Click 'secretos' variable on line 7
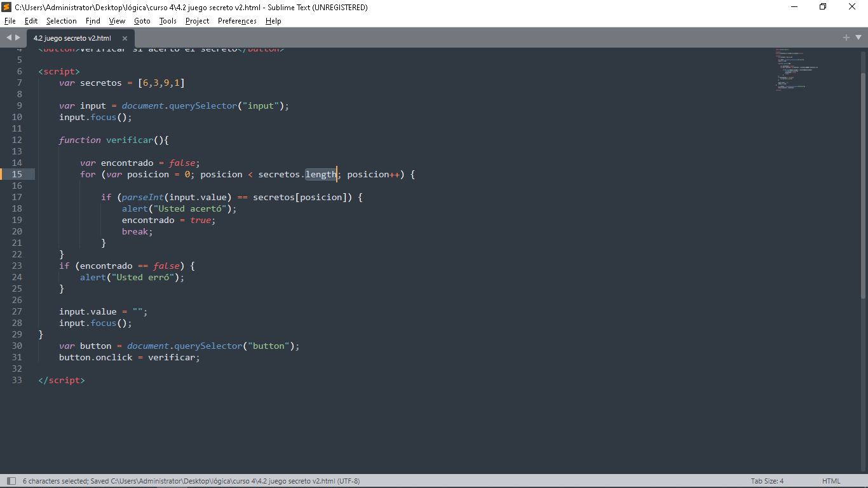868x488 pixels. point(101,83)
